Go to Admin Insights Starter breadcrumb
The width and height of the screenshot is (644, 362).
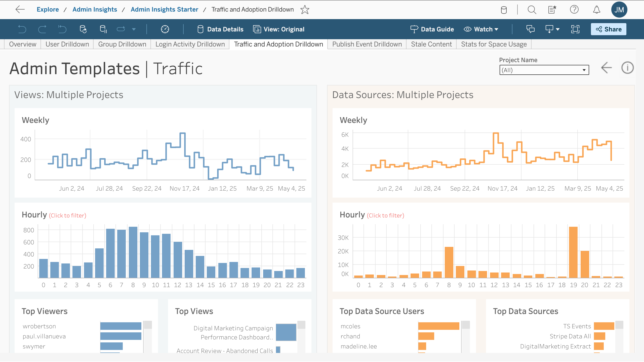[164, 10]
